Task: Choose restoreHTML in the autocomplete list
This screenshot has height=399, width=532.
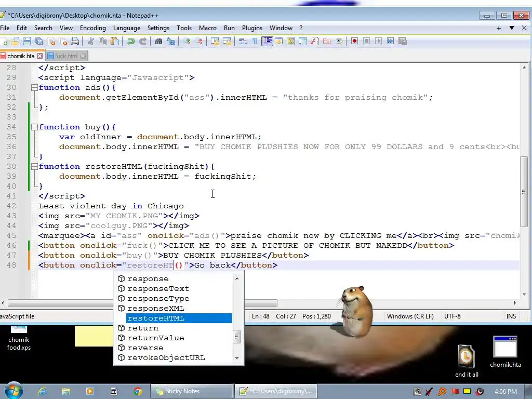Action: [179, 318]
